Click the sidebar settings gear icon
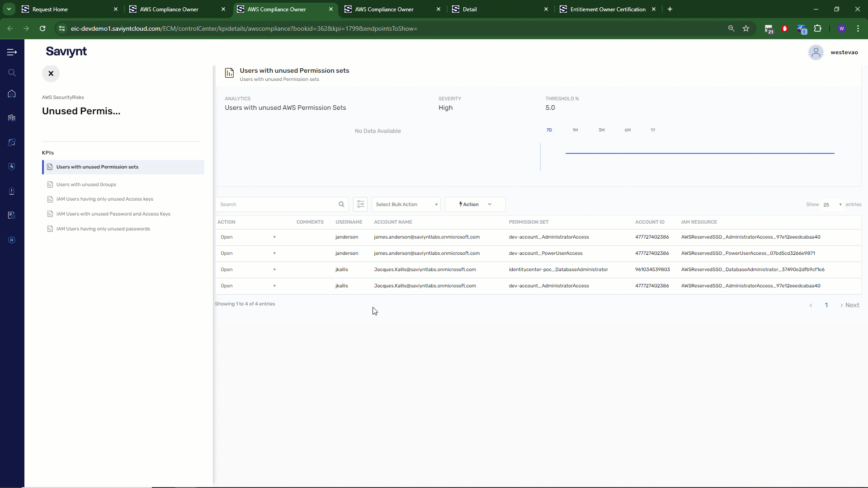This screenshot has width=868, height=488. click(12, 240)
